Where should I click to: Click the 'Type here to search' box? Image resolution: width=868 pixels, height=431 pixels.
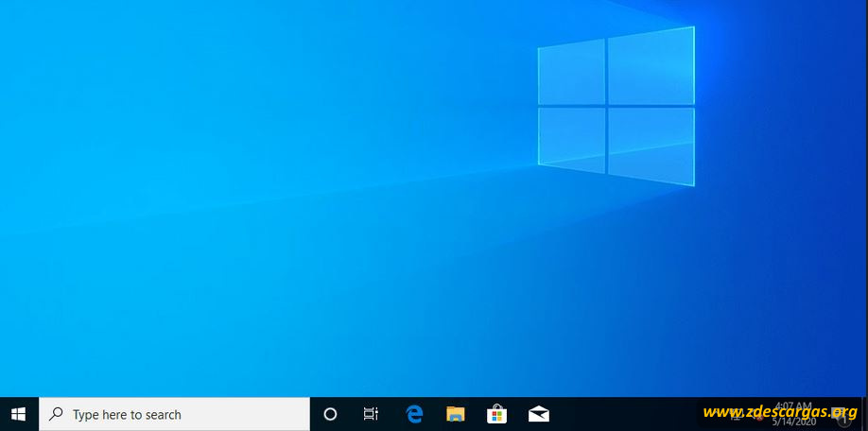click(x=174, y=414)
